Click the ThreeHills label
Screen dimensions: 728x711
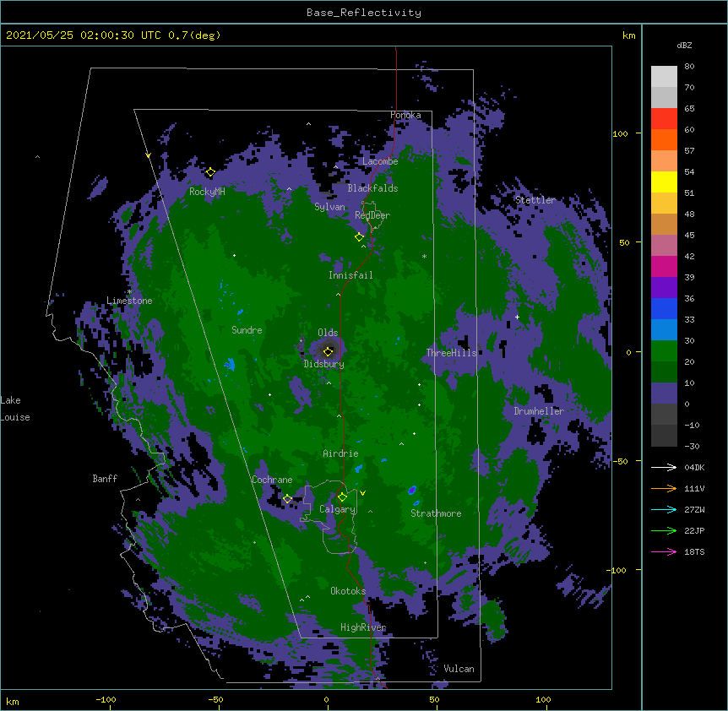(451, 353)
